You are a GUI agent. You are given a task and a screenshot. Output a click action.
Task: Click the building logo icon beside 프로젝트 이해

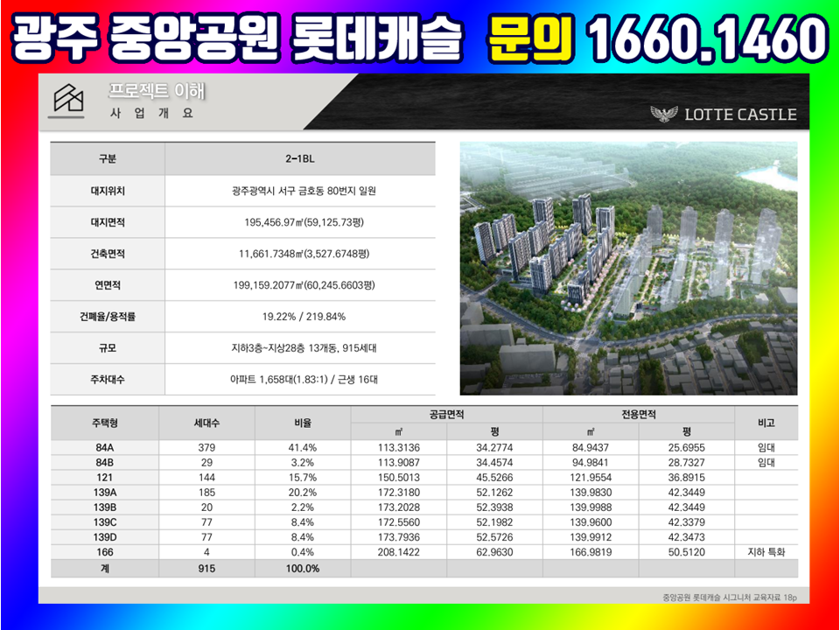pyautogui.click(x=68, y=100)
